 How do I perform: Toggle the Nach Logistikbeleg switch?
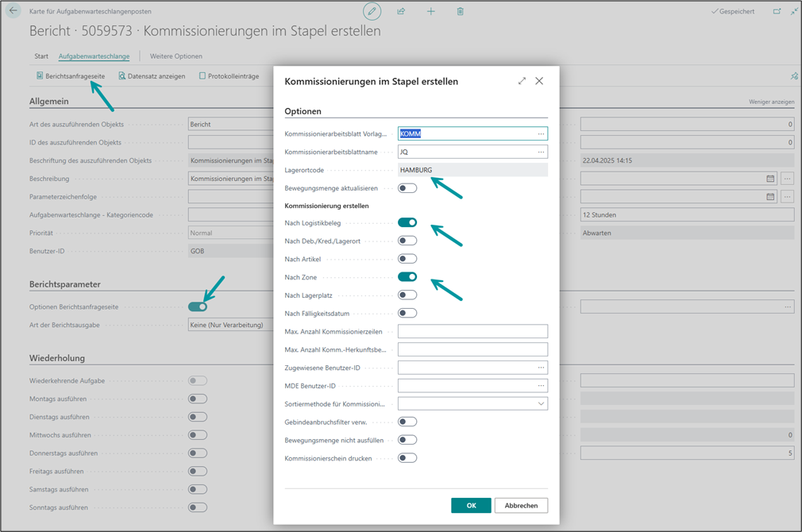tap(407, 223)
